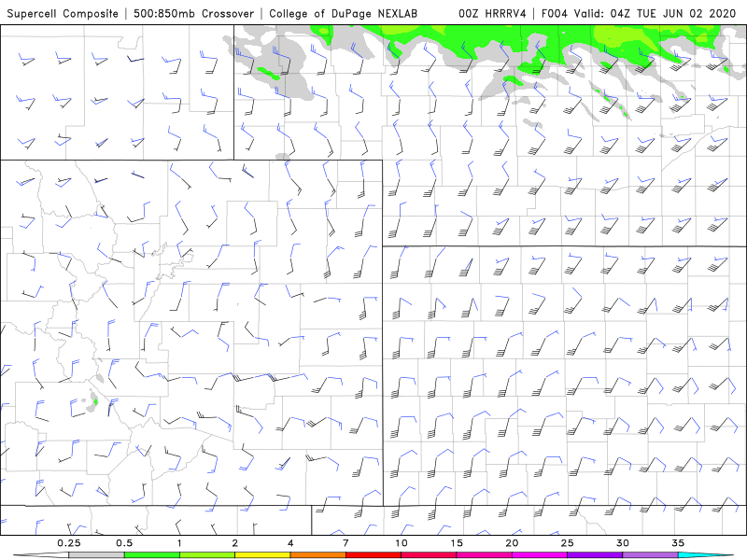Click the "7" legend value
The height and width of the screenshot is (560, 747).
345,543
